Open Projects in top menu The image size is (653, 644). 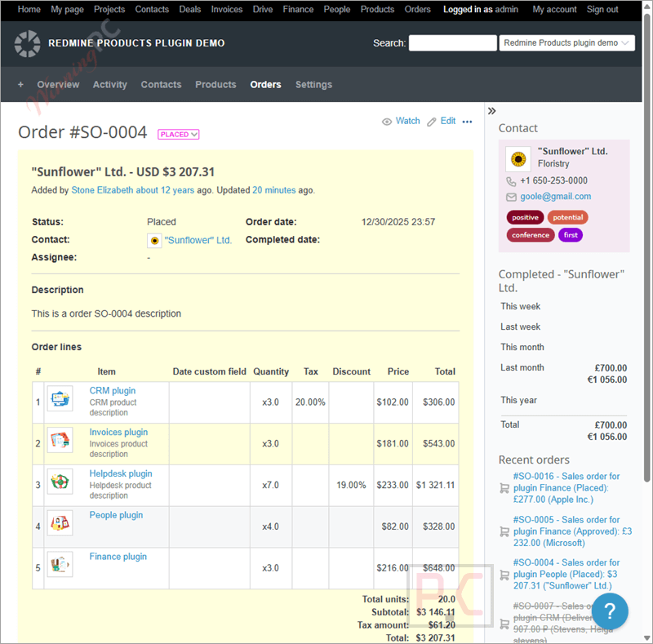[109, 9]
